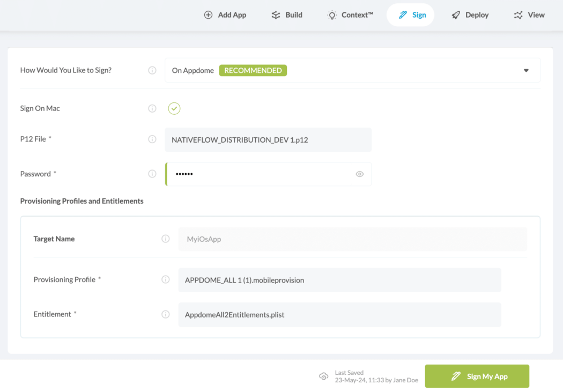Select the P12 File upload field

coord(268,140)
